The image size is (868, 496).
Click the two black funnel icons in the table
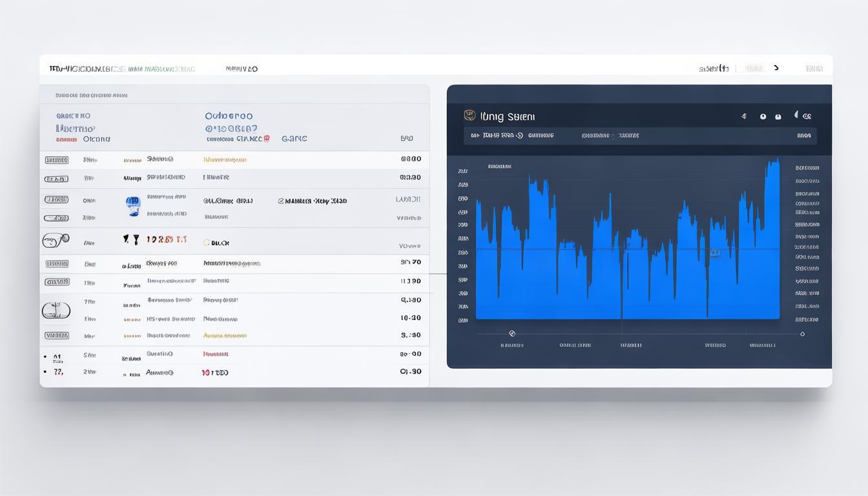pos(131,240)
